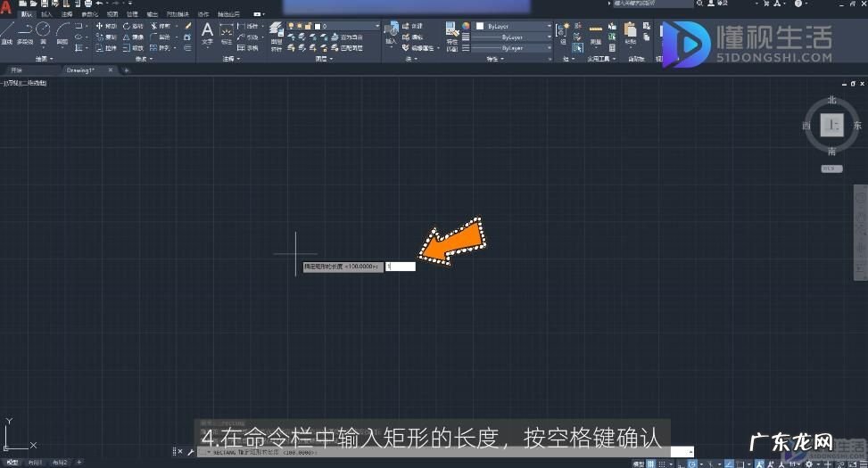
Task: Switch to the View (视图) ribbon tab
Action: point(112,14)
